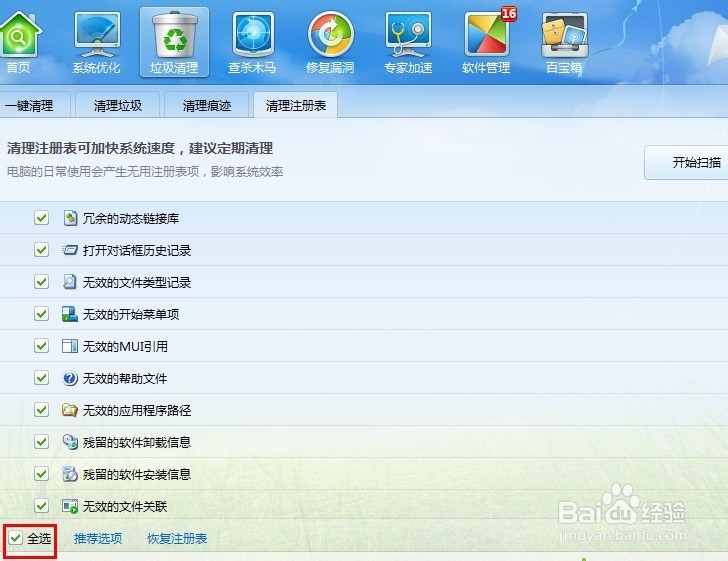Open the 百宝箱 toolbox icon
728x561 pixels.
(x=565, y=36)
